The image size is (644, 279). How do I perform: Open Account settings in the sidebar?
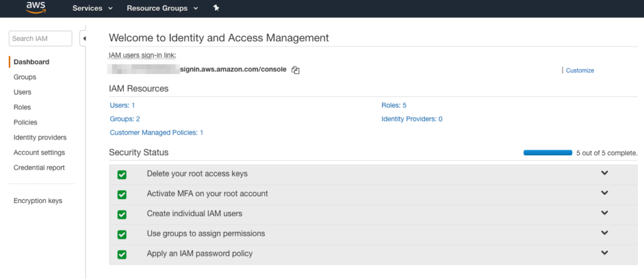pos(40,153)
